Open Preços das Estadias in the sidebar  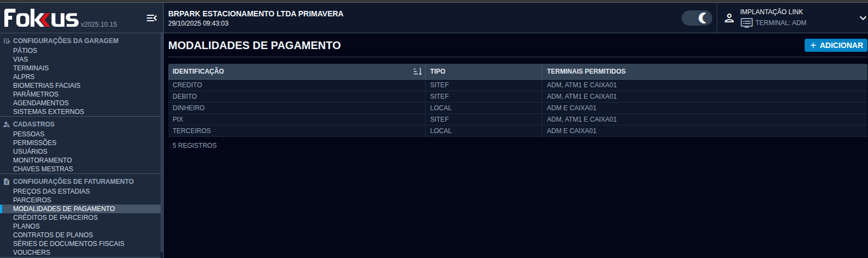[x=51, y=191]
